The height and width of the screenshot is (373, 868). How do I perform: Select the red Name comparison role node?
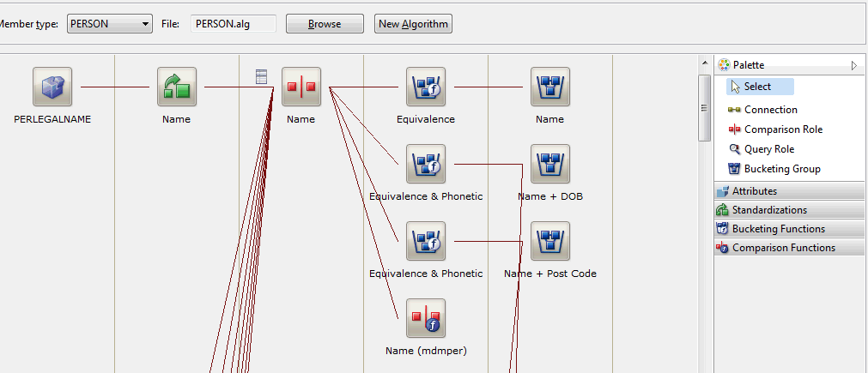(300, 87)
